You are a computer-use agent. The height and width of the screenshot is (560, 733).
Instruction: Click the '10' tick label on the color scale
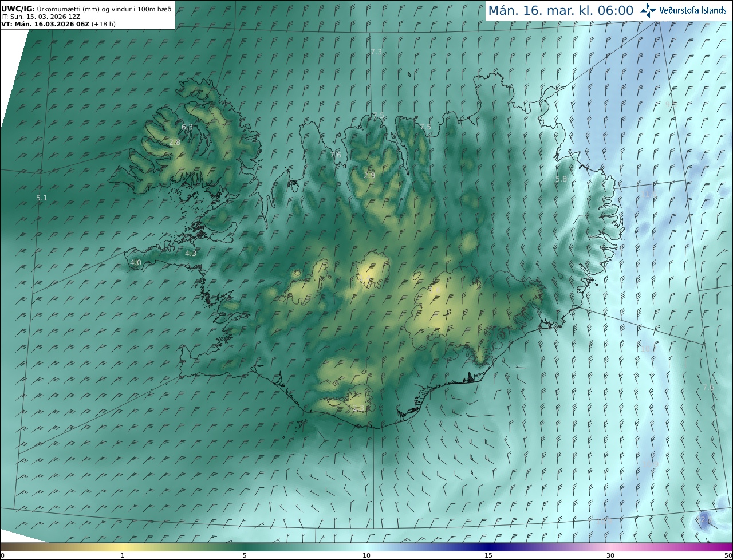coord(366,555)
